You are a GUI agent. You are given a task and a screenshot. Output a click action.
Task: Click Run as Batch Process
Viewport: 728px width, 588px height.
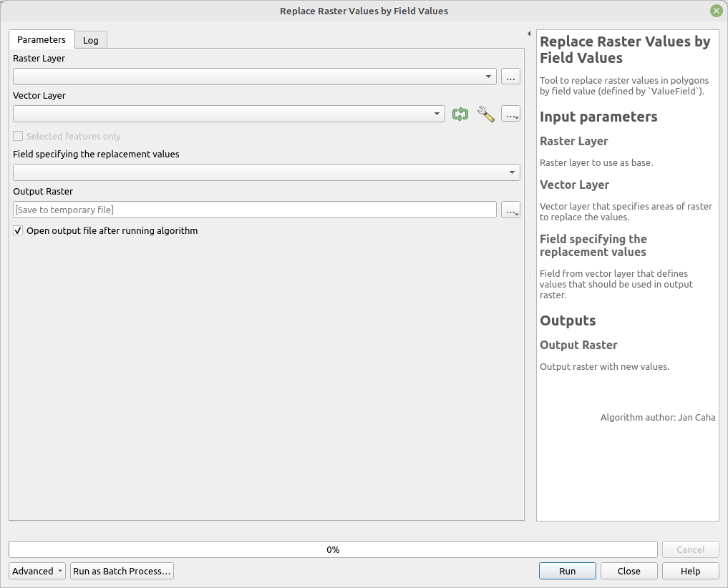coord(122,571)
